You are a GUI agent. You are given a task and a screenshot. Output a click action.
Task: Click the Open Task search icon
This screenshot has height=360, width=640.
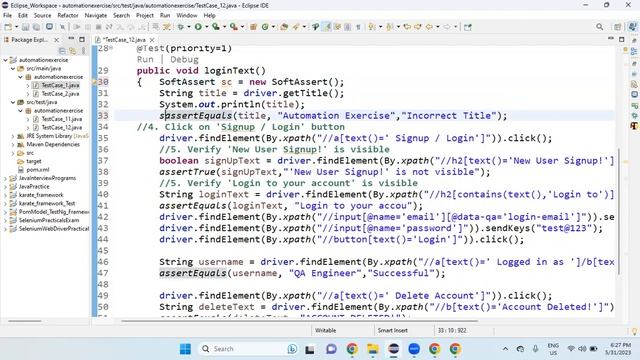coord(296,27)
